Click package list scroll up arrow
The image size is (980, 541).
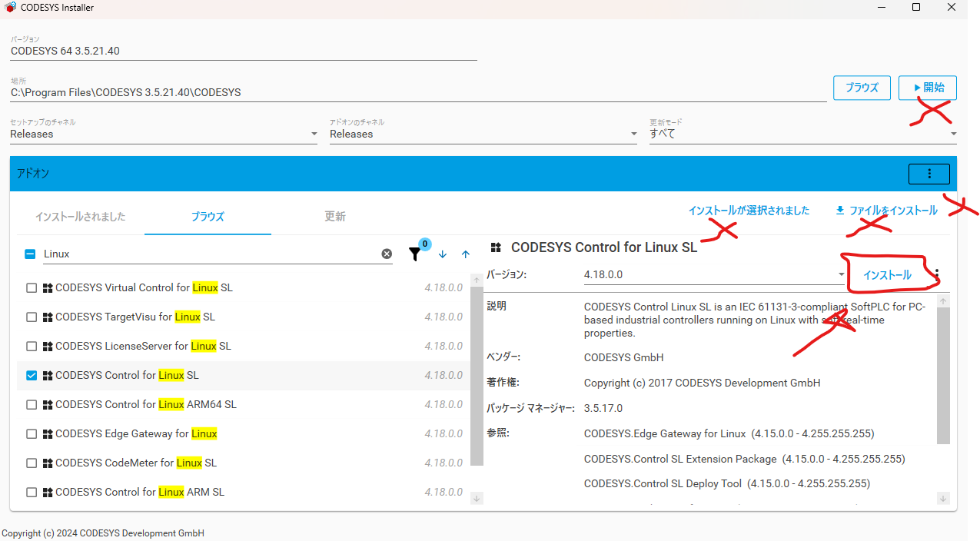[x=477, y=280]
